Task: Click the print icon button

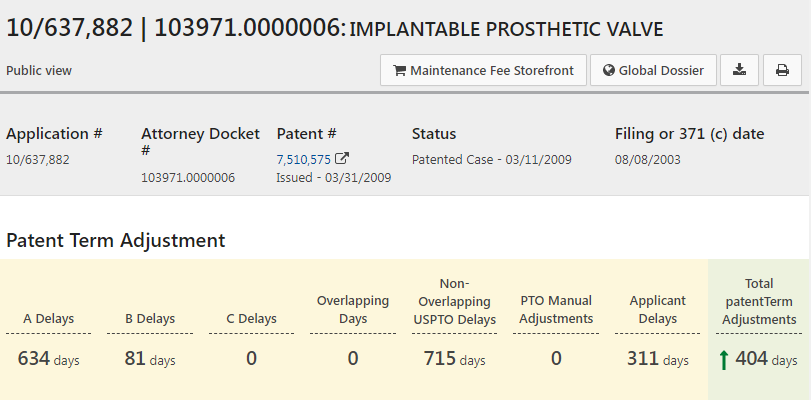Action: point(782,71)
